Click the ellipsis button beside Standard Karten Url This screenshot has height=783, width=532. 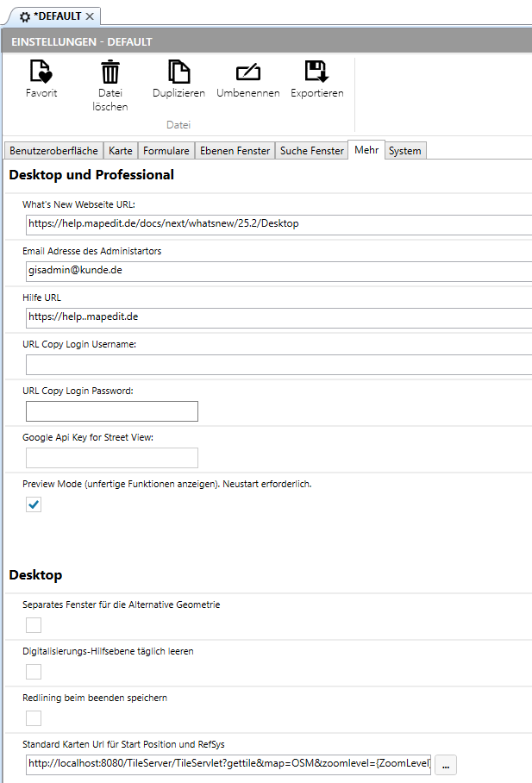[x=446, y=764]
